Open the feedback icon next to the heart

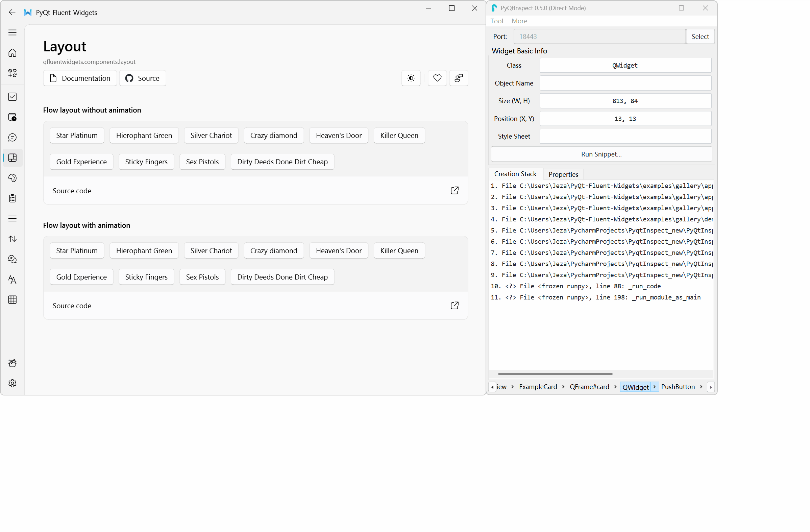[459, 78]
